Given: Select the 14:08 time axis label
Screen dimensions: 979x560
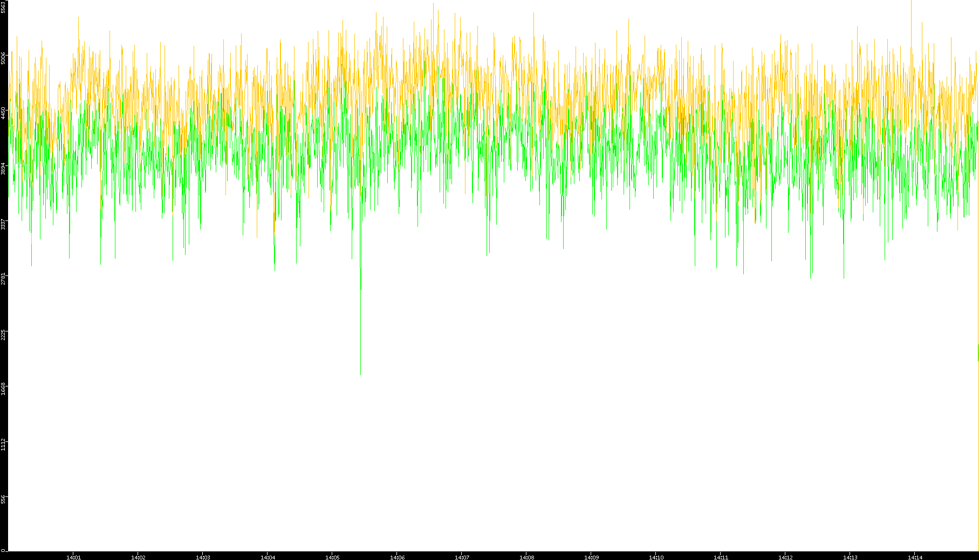Looking at the screenshot, I should pyautogui.click(x=526, y=557).
